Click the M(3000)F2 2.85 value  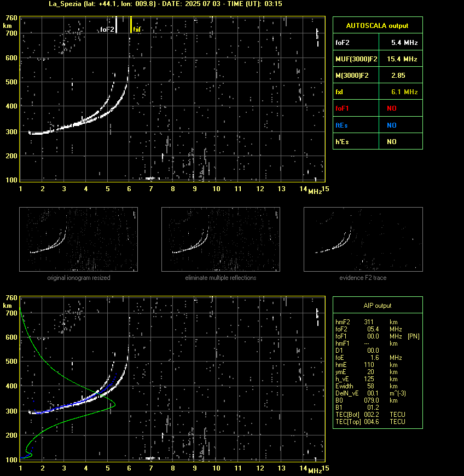(398, 75)
